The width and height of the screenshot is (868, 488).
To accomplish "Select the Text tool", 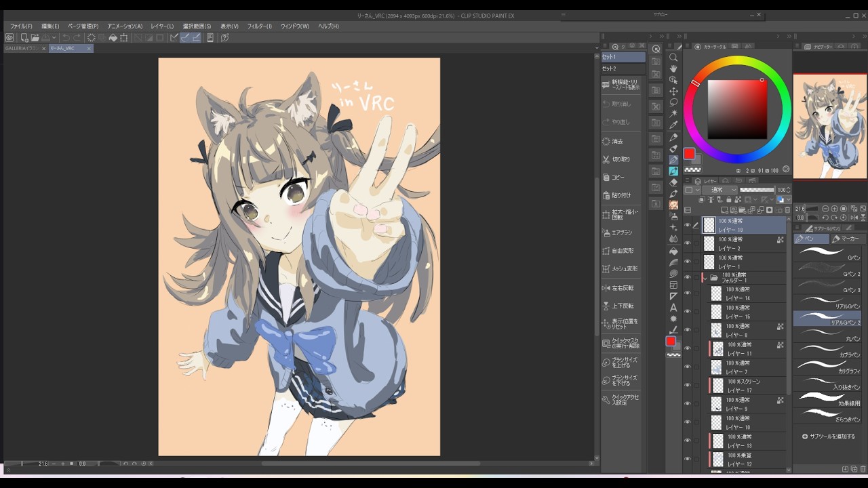I will click(673, 308).
